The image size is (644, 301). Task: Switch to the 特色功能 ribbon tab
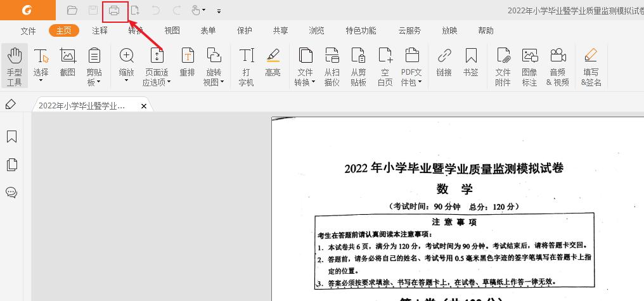pyautogui.click(x=361, y=30)
